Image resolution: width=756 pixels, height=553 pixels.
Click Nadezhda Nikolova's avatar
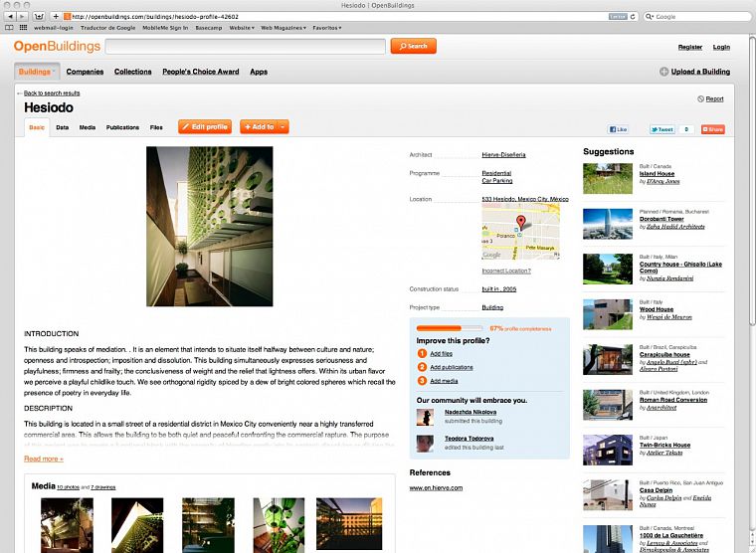point(425,417)
